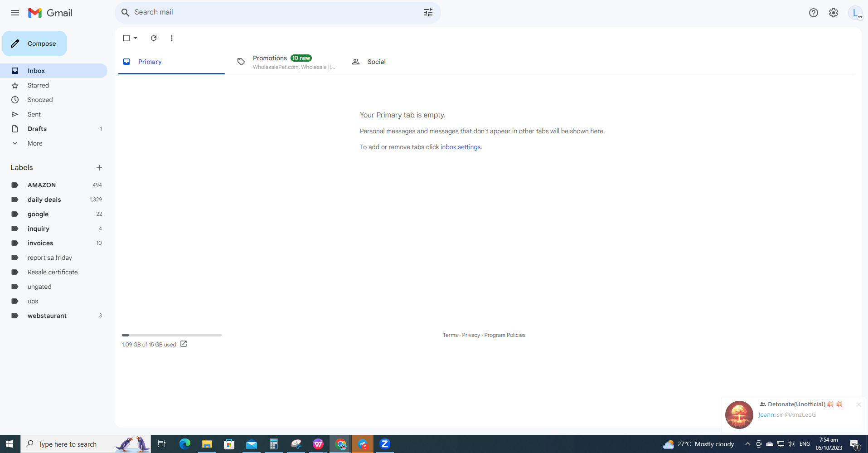
Task: Open the Google account avatar
Action: pos(855,13)
